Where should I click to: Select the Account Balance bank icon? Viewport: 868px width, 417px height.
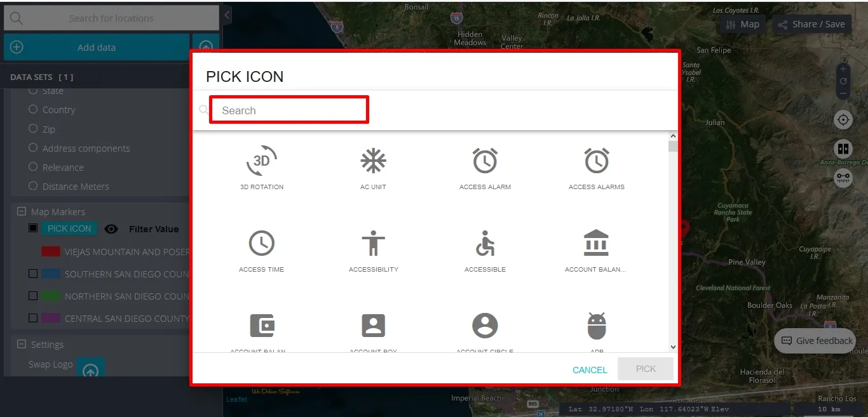click(x=596, y=244)
